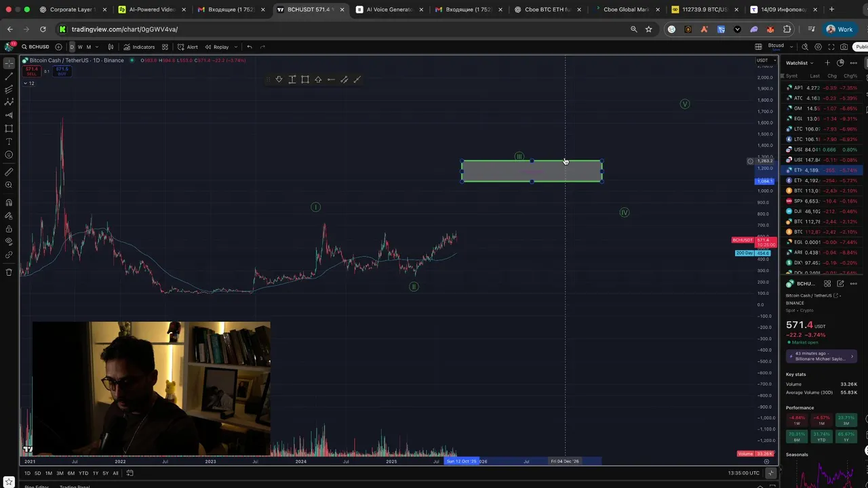Image resolution: width=868 pixels, height=488 pixels.
Task: Open the chart layout setup grid
Action: click(x=758, y=47)
